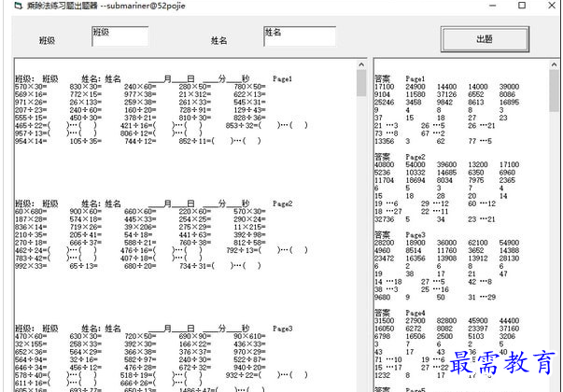Screen dimensions: 563x392
Task: Click the problems pane scrollbar thumb
Action: (360, 84)
